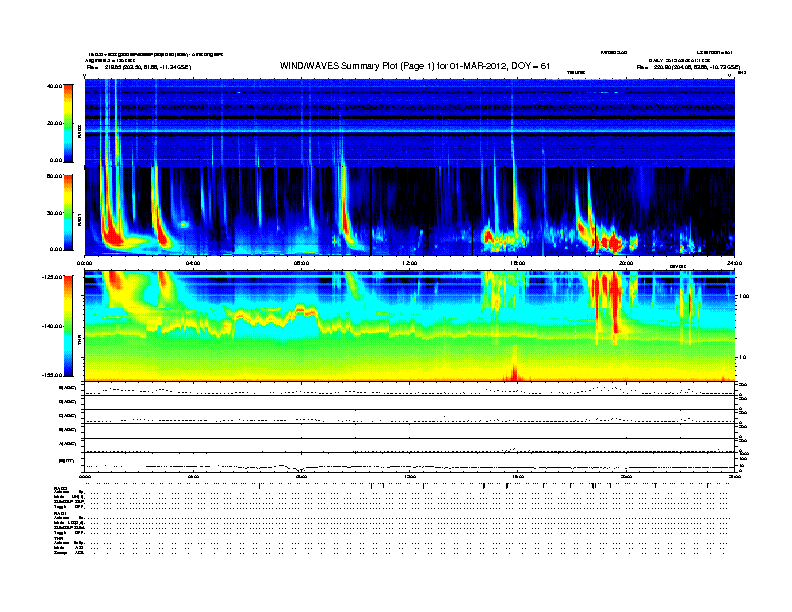Click the 20.00 color scale label
Screen dimensions: 792x612
coord(54,123)
